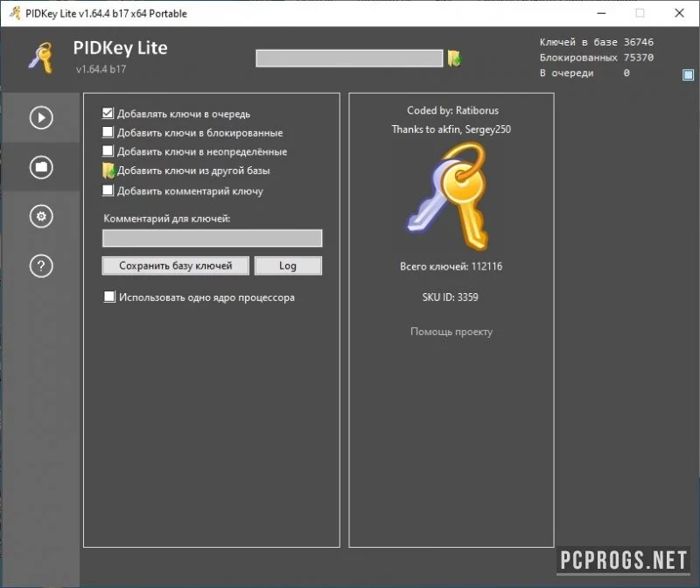Close the PIDKey Lite window
The height and width of the screenshot is (588, 700).
click(x=679, y=13)
